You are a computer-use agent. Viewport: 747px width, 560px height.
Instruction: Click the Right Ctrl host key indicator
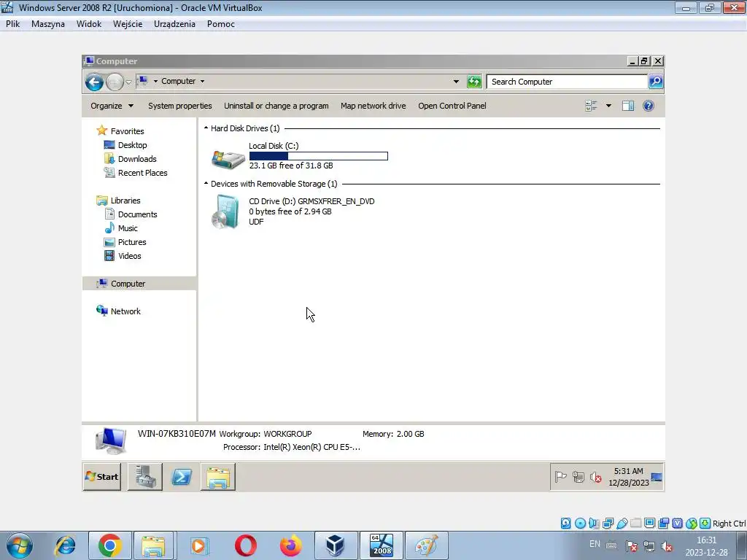729,524
